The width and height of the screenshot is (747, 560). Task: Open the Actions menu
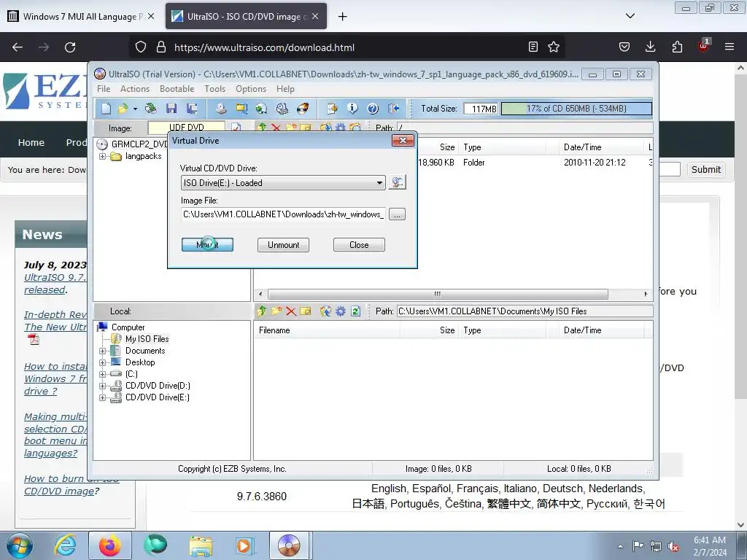click(x=135, y=89)
